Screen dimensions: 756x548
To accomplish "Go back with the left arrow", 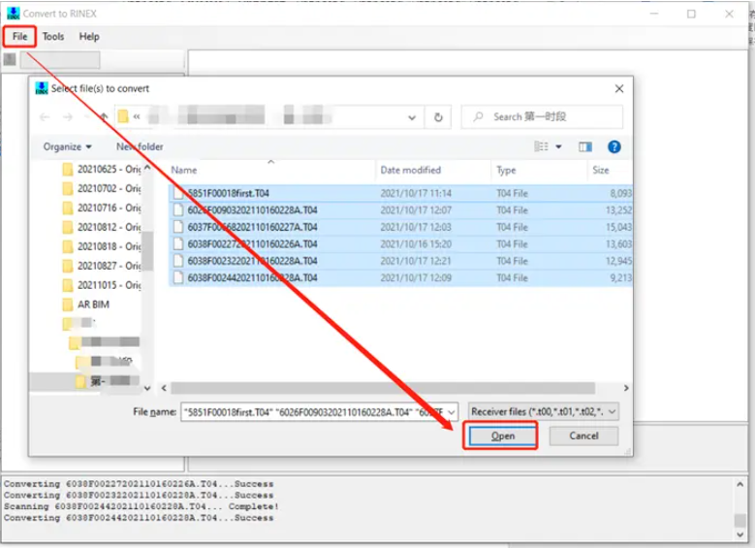I will coord(45,117).
